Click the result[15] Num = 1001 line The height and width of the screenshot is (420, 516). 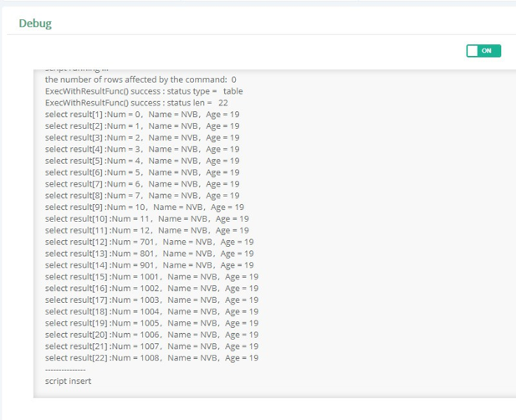click(x=151, y=277)
